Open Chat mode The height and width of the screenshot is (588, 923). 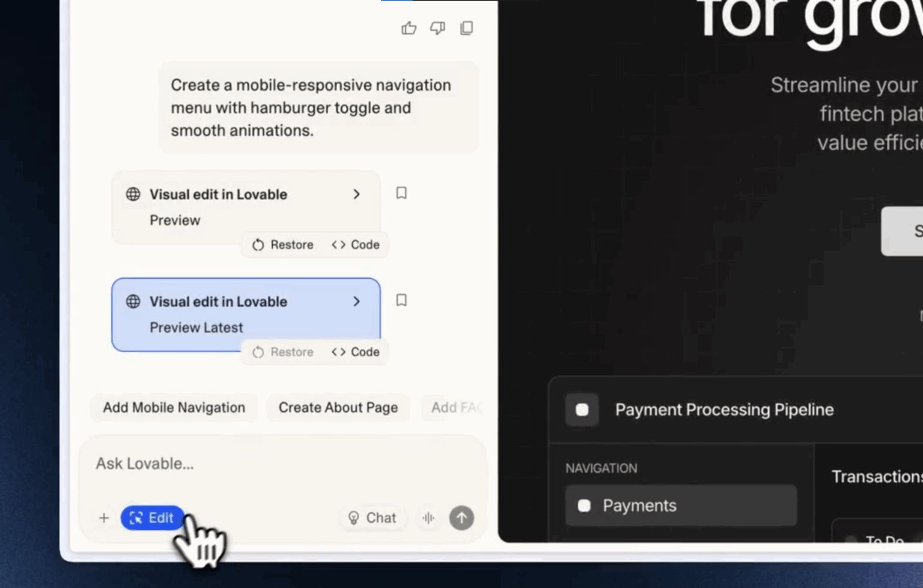point(373,517)
